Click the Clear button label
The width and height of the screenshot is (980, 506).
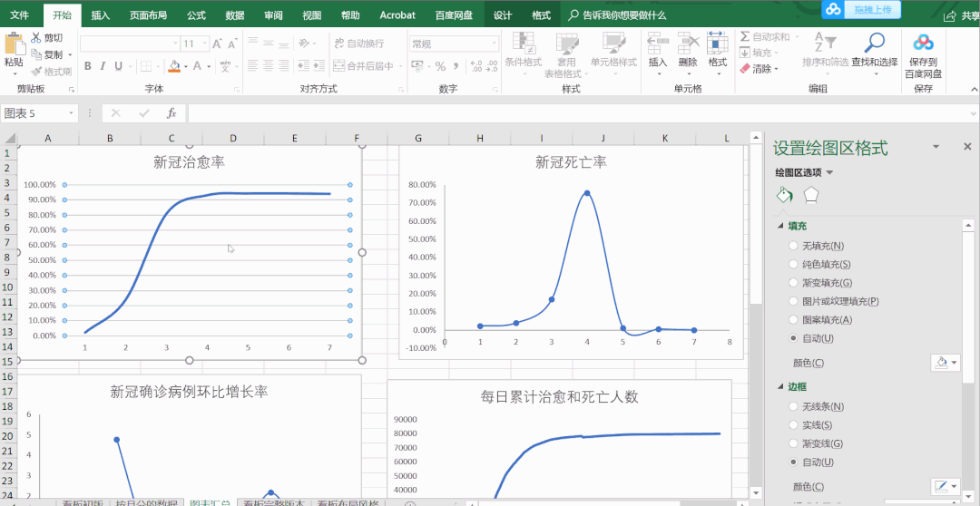point(762,69)
